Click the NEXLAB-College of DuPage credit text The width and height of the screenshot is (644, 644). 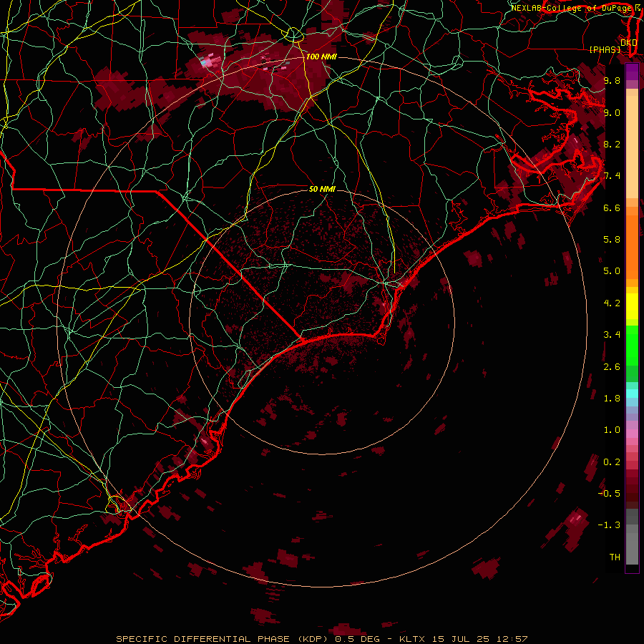click(x=571, y=8)
